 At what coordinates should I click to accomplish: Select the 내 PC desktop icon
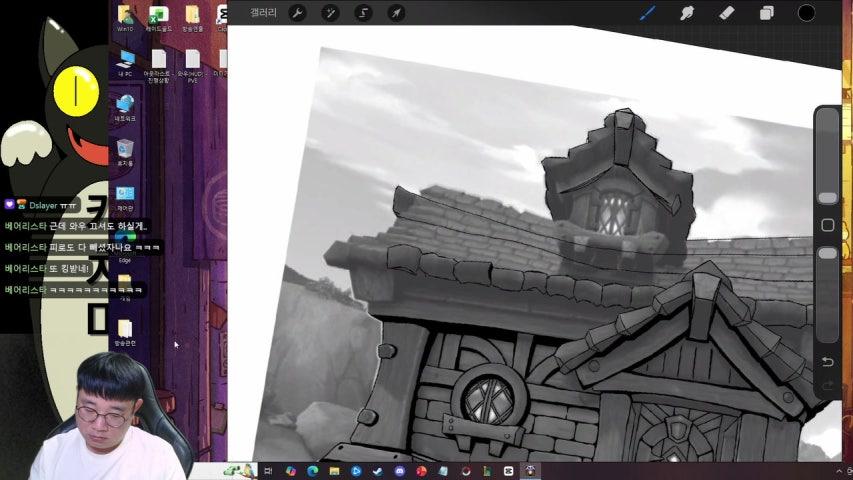pos(125,64)
